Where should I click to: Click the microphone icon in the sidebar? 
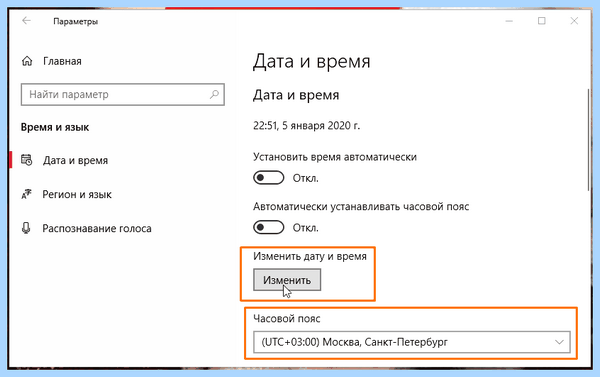(26, 228)
